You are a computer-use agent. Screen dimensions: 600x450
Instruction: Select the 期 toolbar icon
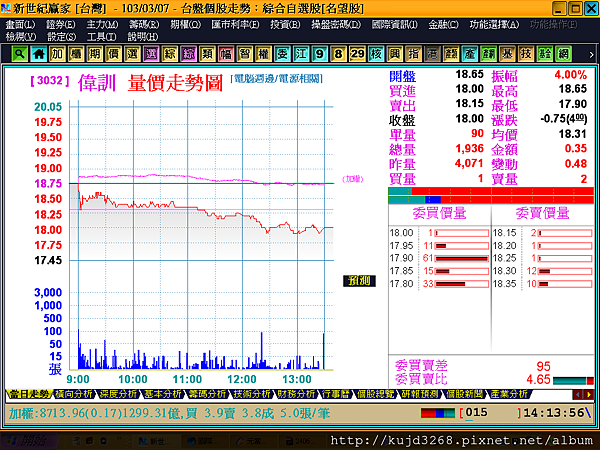tap(95, 54)
